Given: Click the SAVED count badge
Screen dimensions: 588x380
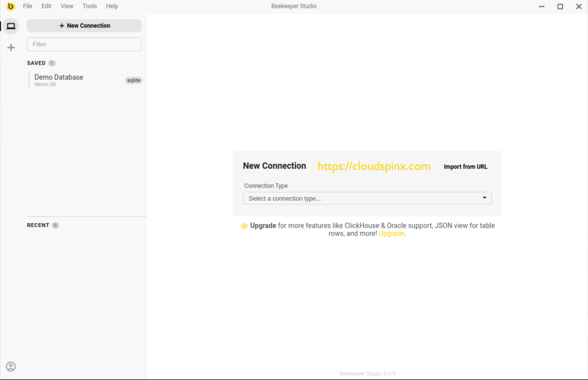Looking at the screenshot, I should pos(52,63).
